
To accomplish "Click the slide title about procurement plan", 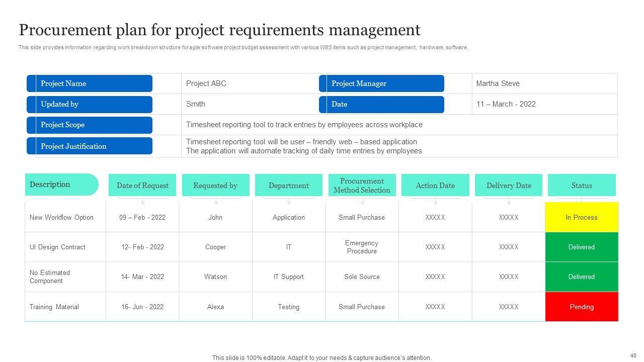I will [219, 30].
